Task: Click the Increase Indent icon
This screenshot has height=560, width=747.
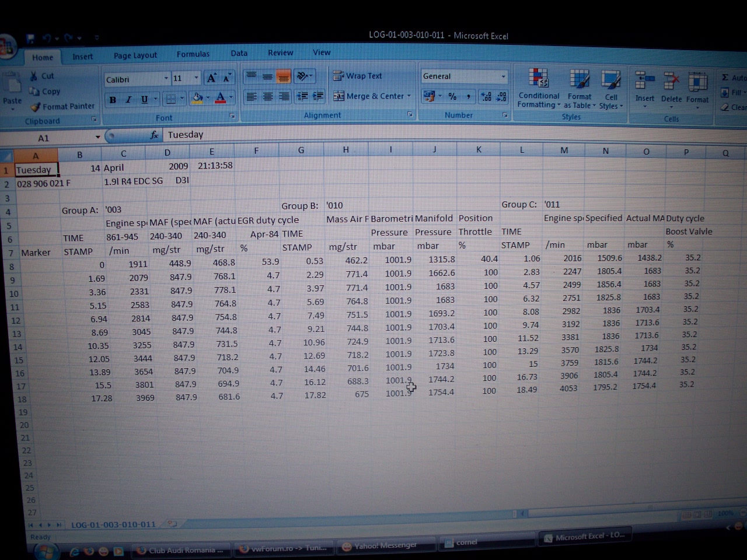Action: [x=318, y=97]
